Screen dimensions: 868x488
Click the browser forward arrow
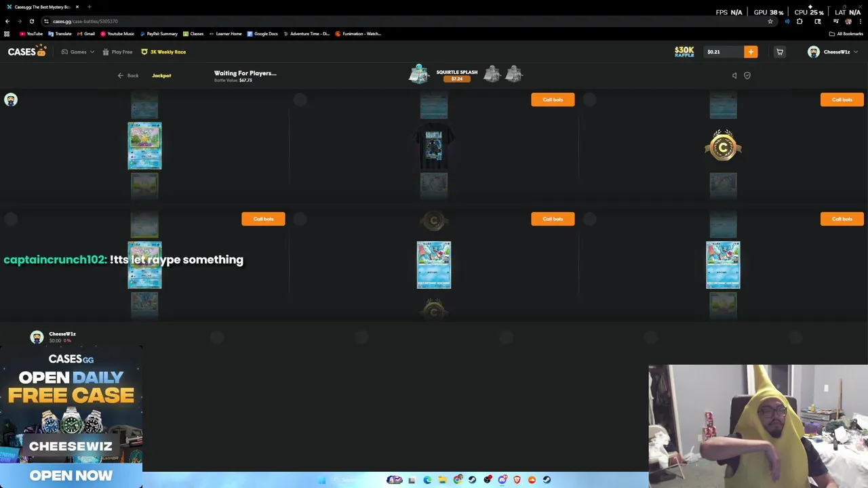point(20,21)
